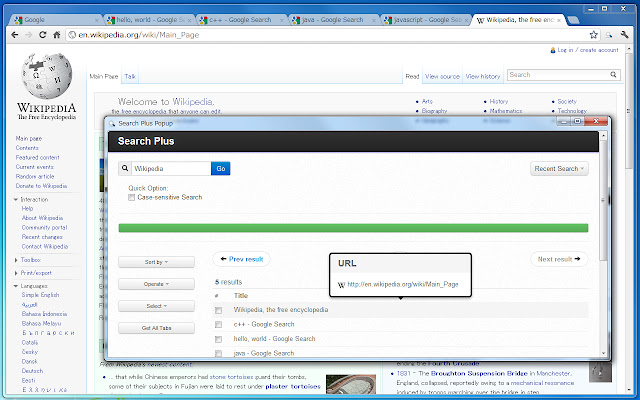This screenshot has height=400, width=640.
Task: Close the java Google Search tab
Action: pyautogui.click(x=374, y=20)
